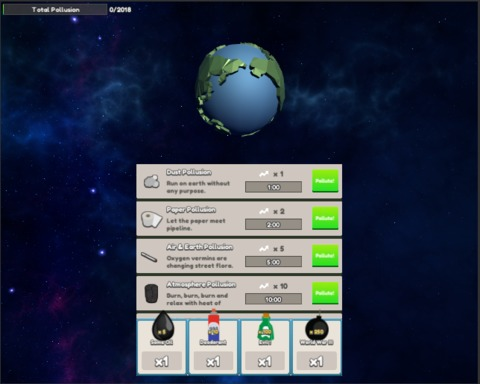
Task: Click the 1:00 timer bar
Action: [273, 187]
